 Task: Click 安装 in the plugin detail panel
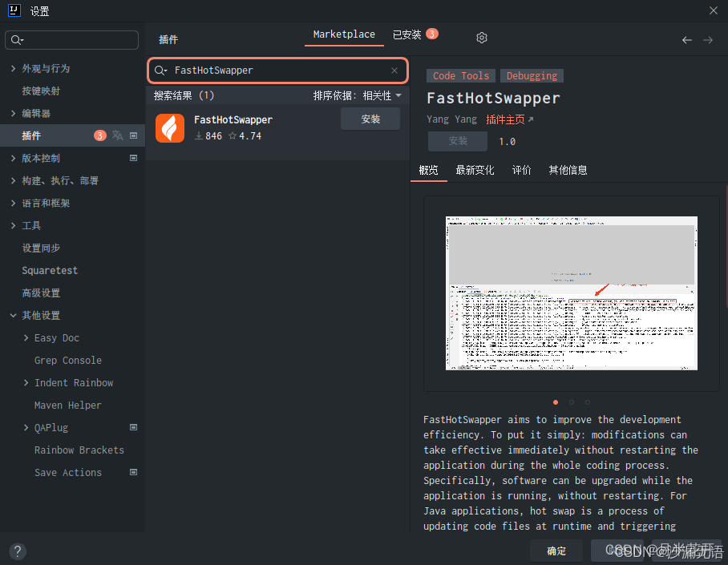[458, 141]
